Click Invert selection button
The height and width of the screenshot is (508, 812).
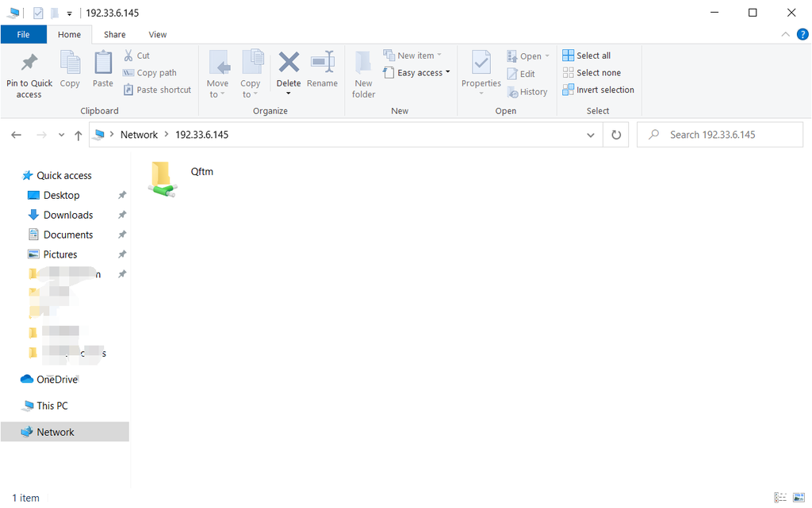599,90
